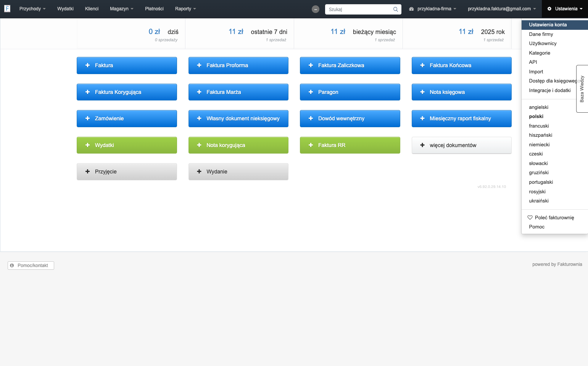
Task: Add a Dowód wewnętrzny document
Action: (350, 118)
